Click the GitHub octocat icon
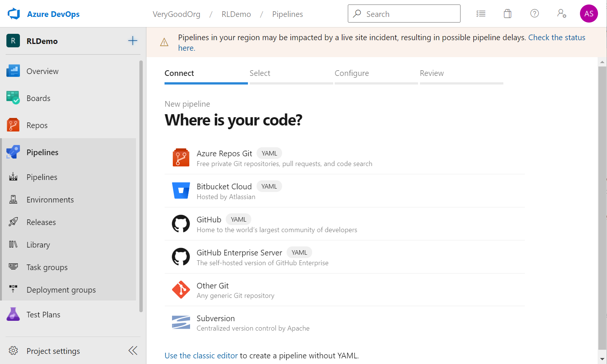Screen dimensions: 607x364 (x=181, y=224)
